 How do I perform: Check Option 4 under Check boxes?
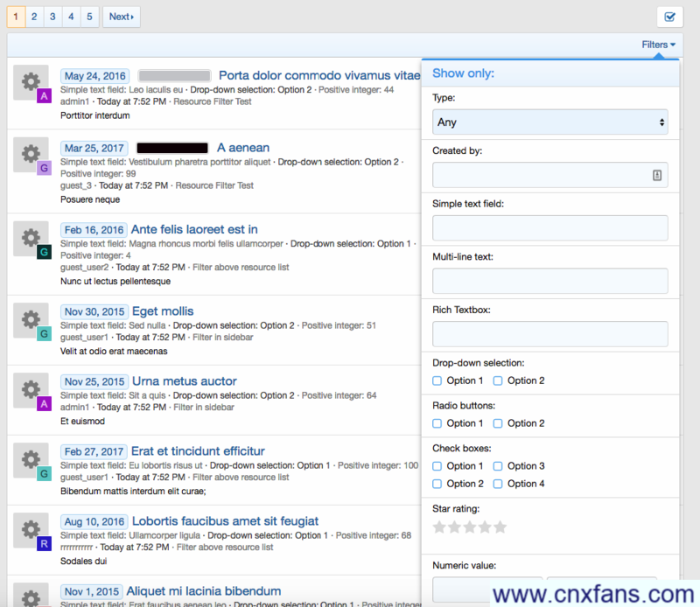click(498, 484)
